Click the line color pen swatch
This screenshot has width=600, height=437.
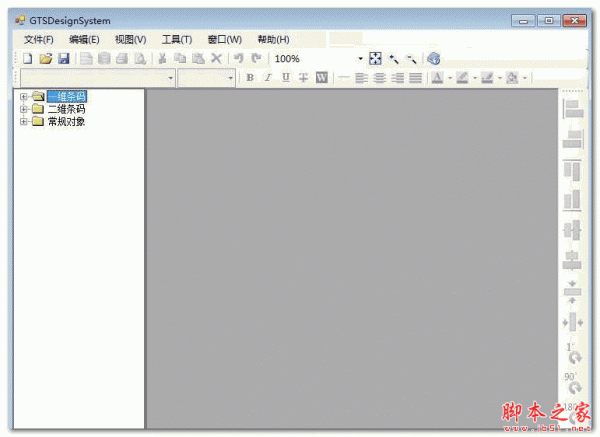point(487,78)
